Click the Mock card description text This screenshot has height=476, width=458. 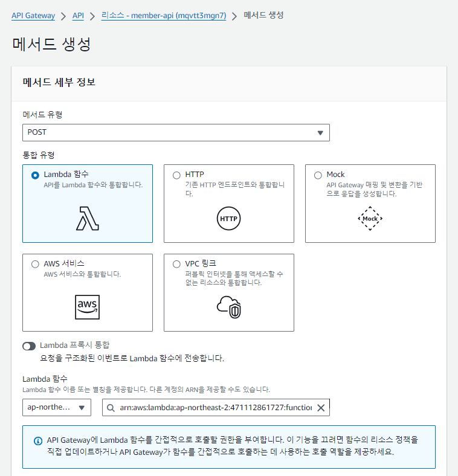(375, 189)
